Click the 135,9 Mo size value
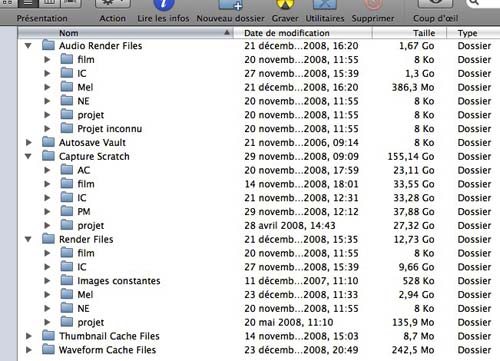Screen dimensions: 500x361 [413, 322]
